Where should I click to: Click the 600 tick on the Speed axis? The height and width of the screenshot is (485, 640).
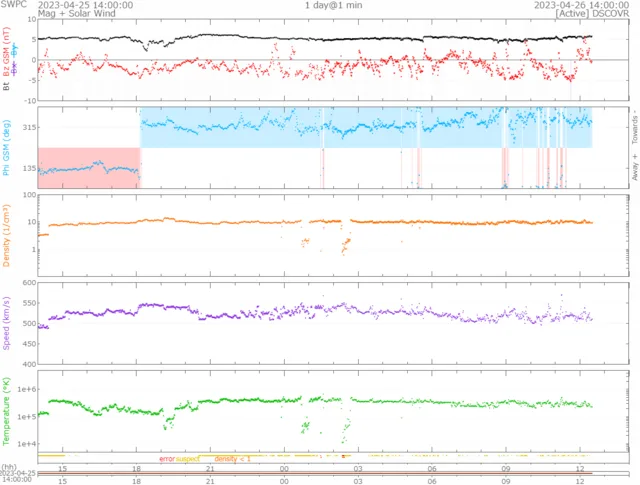click(x=30, y=283)
